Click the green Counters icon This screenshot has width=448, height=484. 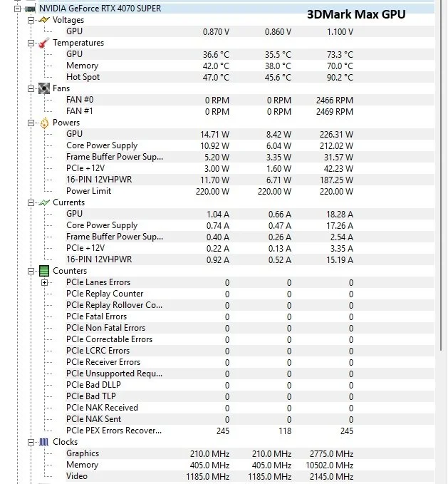[44, 271]
